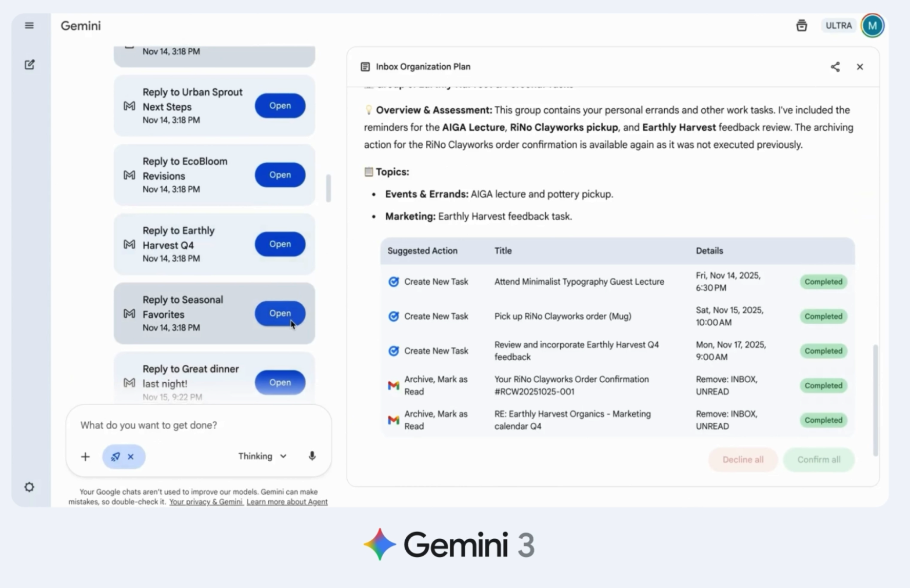Click the gift box icon in header

point(801,26)
